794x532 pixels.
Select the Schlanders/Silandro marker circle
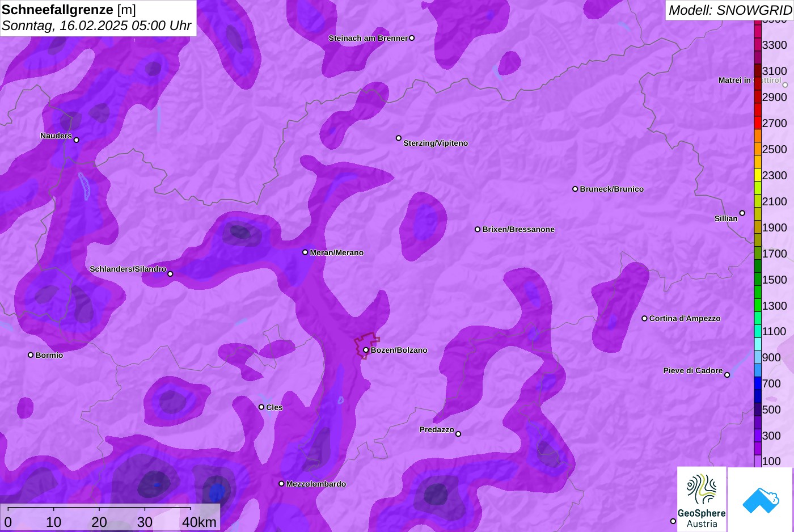(170, 274)
